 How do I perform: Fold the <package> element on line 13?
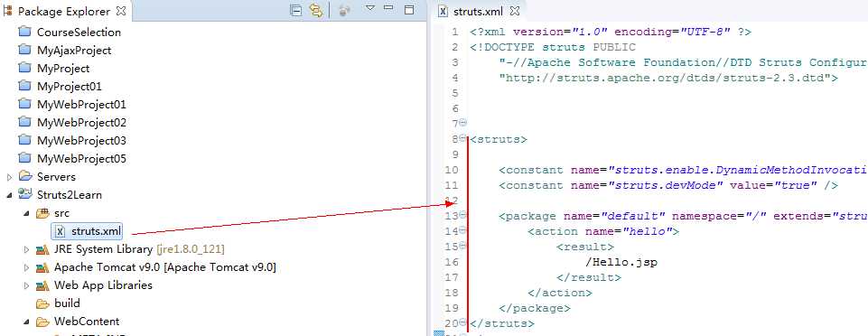tap(463, 215)
